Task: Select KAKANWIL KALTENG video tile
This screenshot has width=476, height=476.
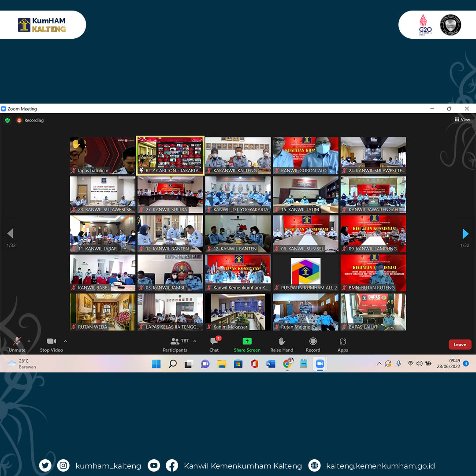Action: click(238, 156)
